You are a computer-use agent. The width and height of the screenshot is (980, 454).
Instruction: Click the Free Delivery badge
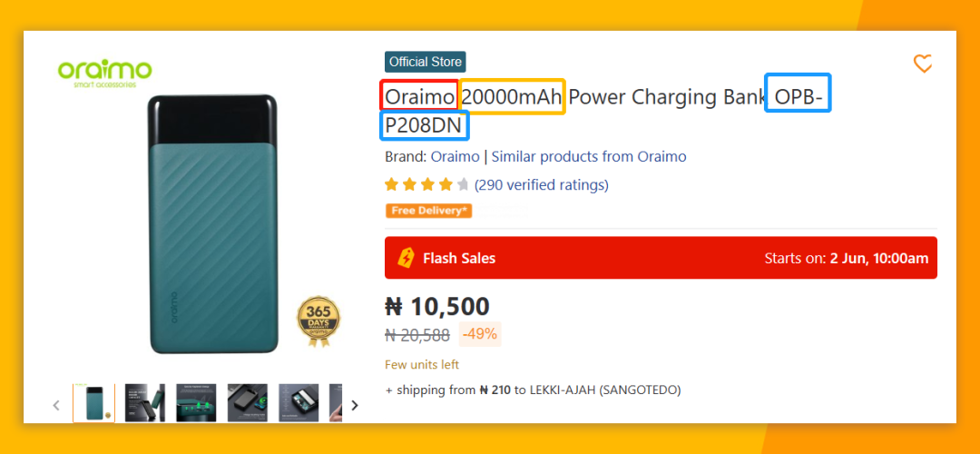tap(429, 211)
